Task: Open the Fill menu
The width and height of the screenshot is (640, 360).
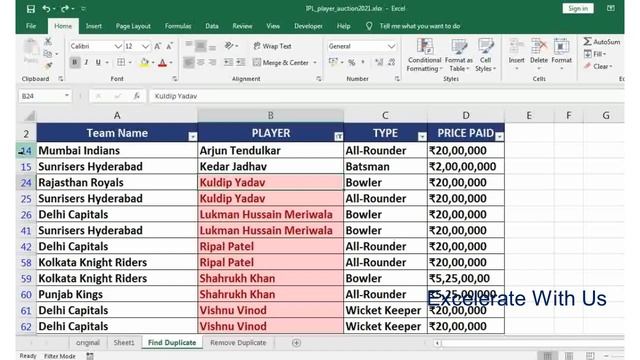Action: pos(595,54)
